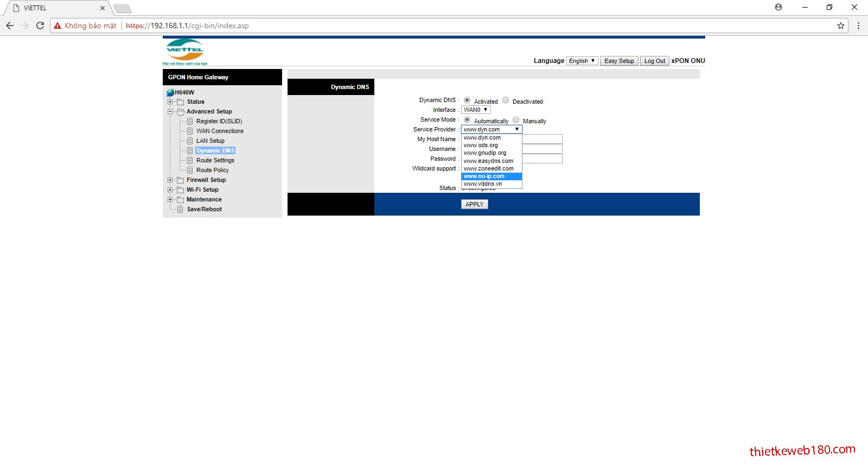The image size is (868, 467).
Task: Choose www.zoneedit.com from provider list
Action: click(492, 169)
